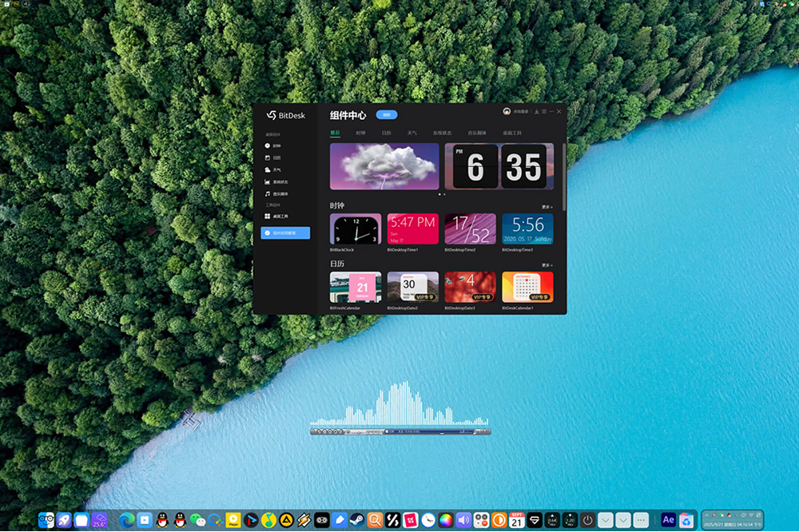Select the BitDeskCalendar1 widget thumbnail
This screenshot has width=799, height=532.
pos(527,287)
